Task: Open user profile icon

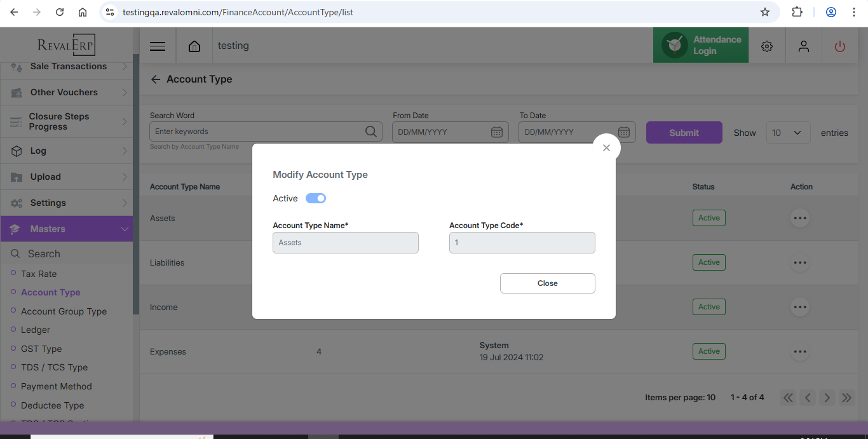Action: pyautogui.click(x=804, y=46)
